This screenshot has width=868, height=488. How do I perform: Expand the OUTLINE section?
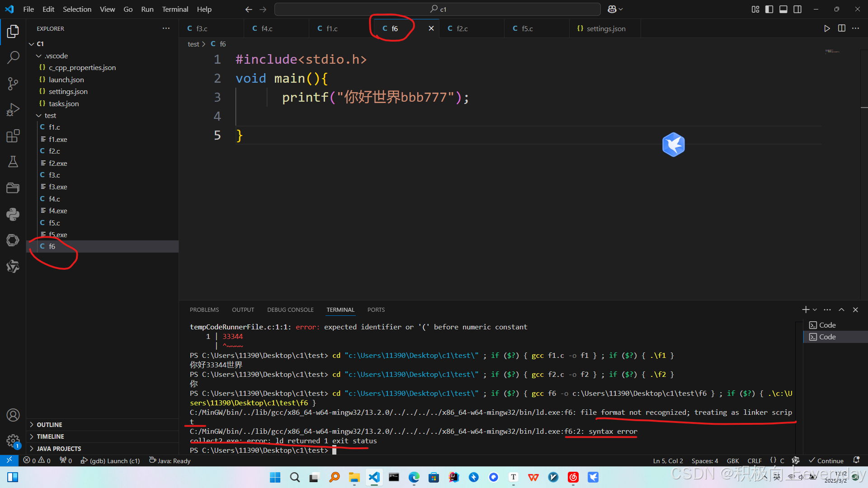(x=49, y=425)
